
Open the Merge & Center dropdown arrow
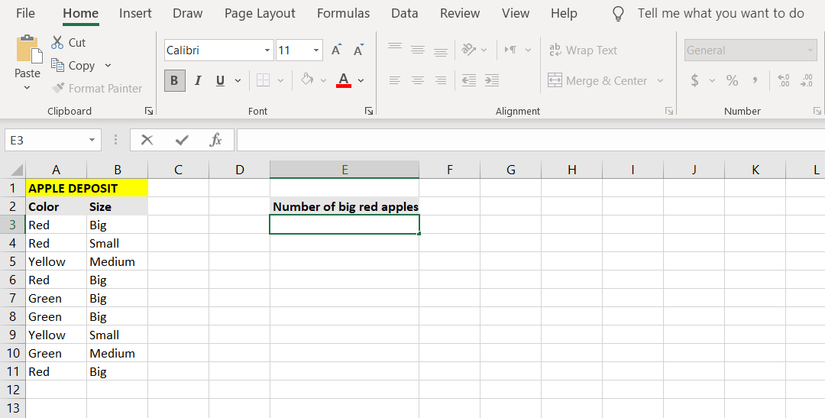(x=660, y=81)
